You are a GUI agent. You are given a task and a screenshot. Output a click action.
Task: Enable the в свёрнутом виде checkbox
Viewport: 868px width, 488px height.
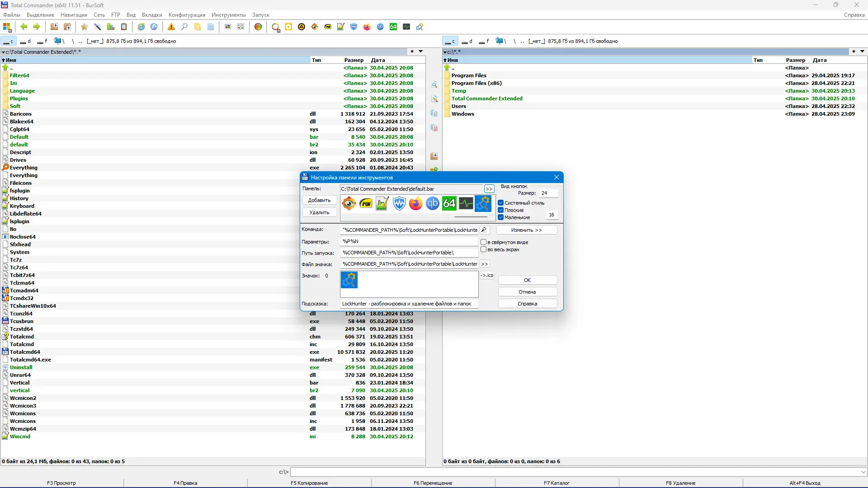click(484, 242)
